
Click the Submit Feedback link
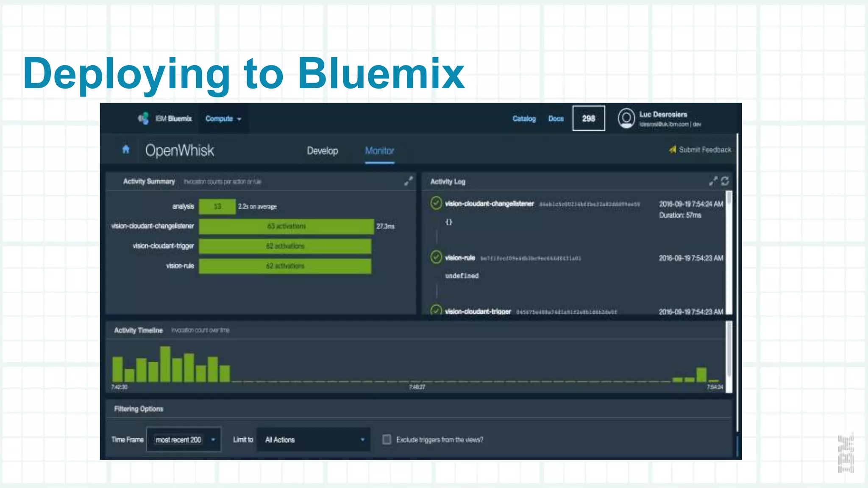(705, 150)
